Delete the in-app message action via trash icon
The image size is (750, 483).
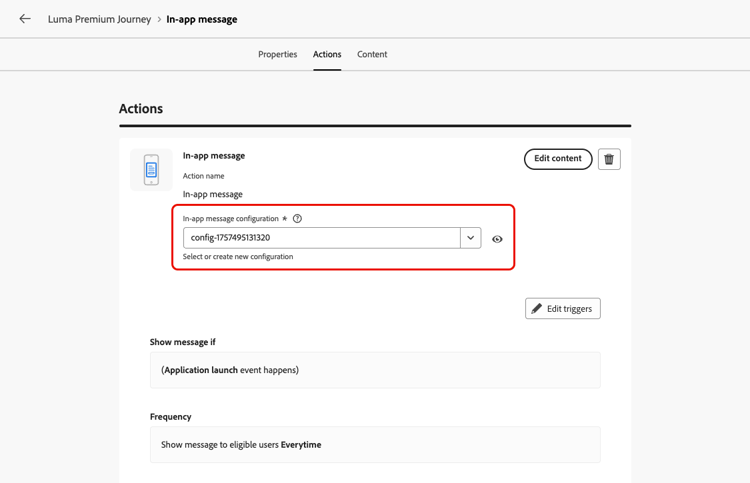pyautogui.click(x=609, y=159)
